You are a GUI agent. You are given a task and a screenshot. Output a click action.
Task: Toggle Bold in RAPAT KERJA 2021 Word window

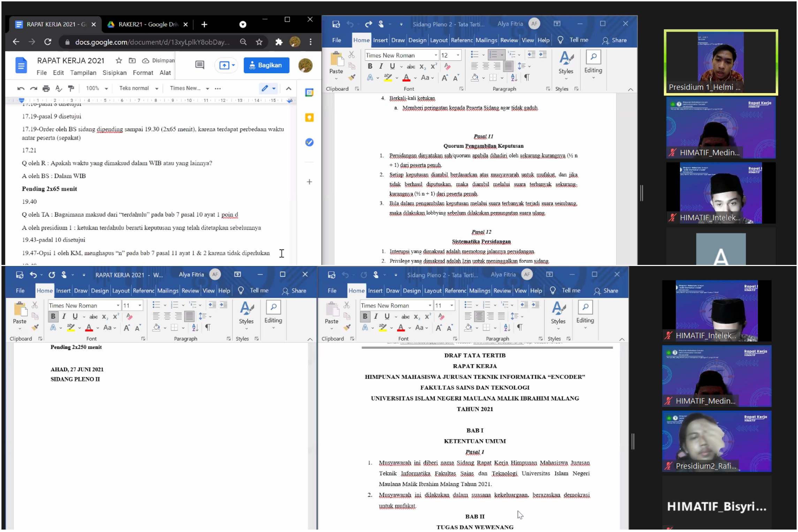[x=53, y=317]
